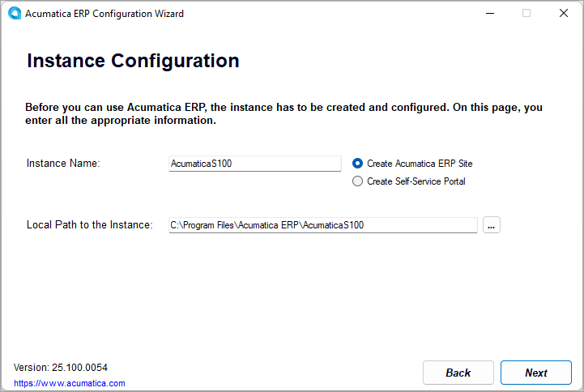Click the 'Create Self-Service Portal' option label text
This screenshot has height=392, width=584.
pyautogui.click(x=416, y=181)
